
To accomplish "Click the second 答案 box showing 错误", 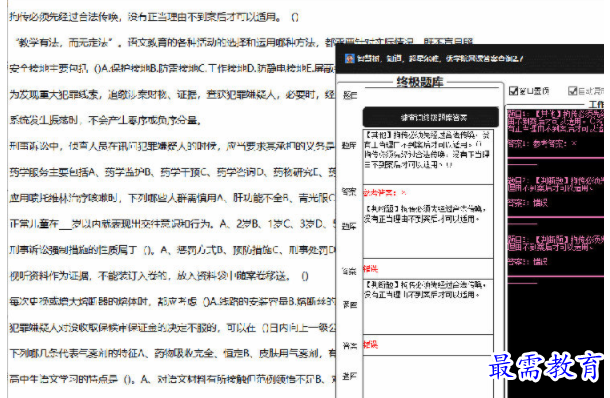I will point(428,268).
